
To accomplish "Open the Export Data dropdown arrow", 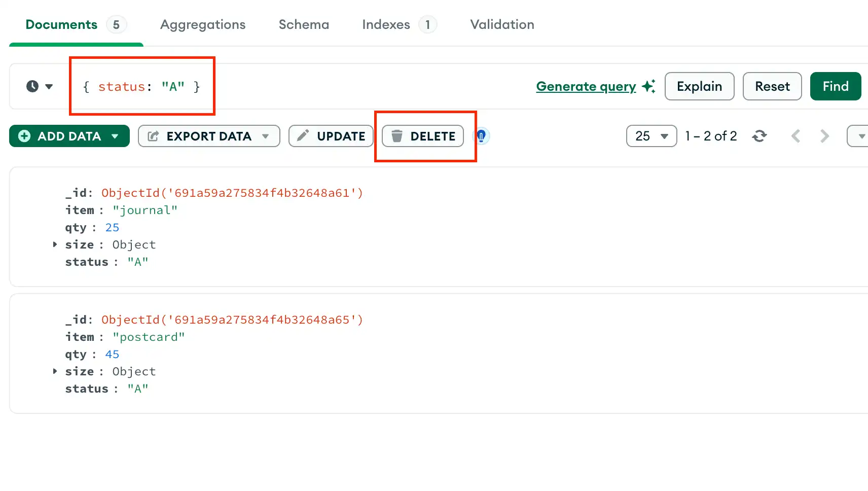I will tap(266, 136).
